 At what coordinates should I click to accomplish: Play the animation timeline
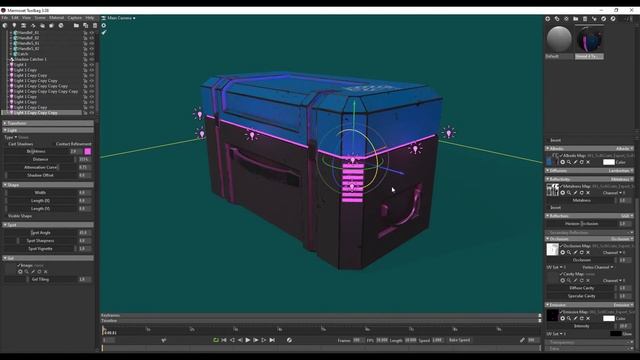click(x=248, y=340)
